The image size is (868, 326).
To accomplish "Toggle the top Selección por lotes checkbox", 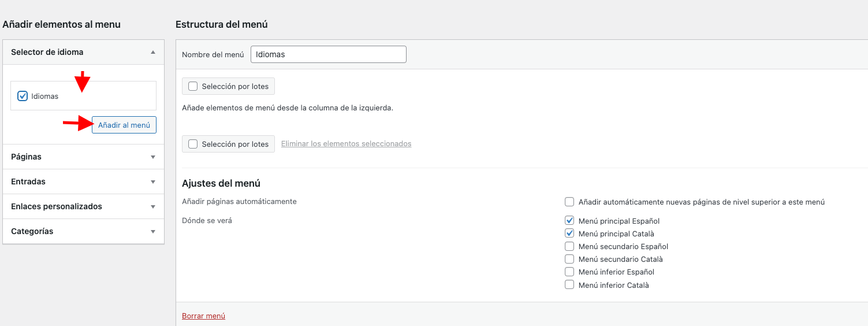I will pyautogui.click(x=193, y=86).
